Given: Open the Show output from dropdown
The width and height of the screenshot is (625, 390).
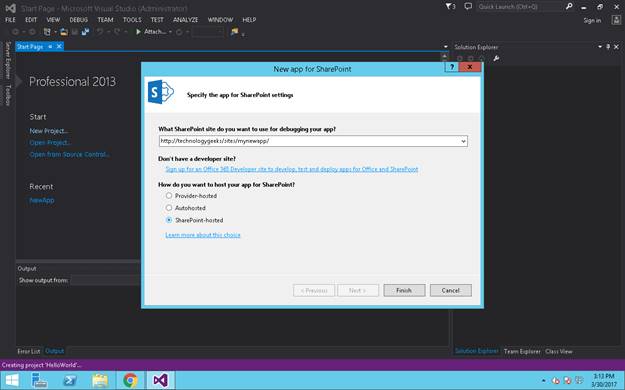Looking at the screenshot, I should pyautogui.click(x=106, y=280).
